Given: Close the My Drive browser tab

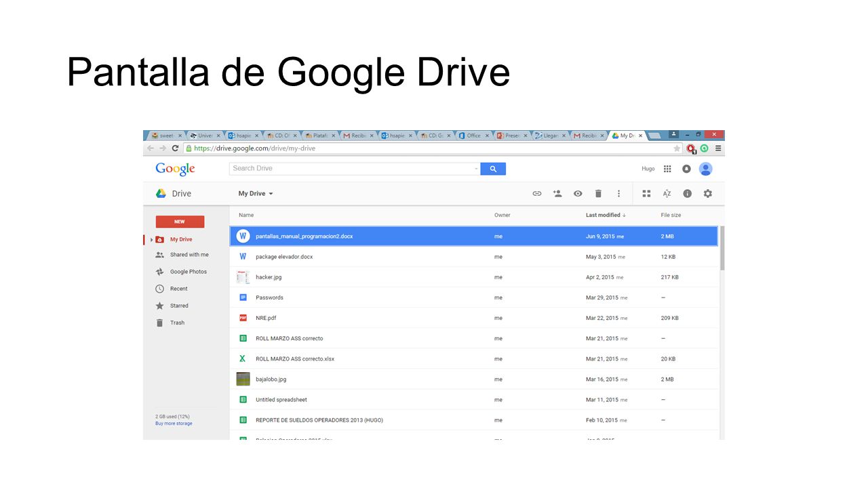Looking at the screenshot, I should pos(640,136).
